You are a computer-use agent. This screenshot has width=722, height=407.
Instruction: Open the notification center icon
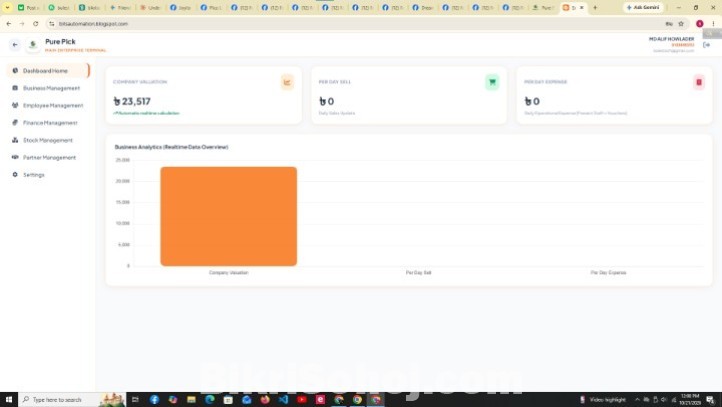(x=710, y=400)
